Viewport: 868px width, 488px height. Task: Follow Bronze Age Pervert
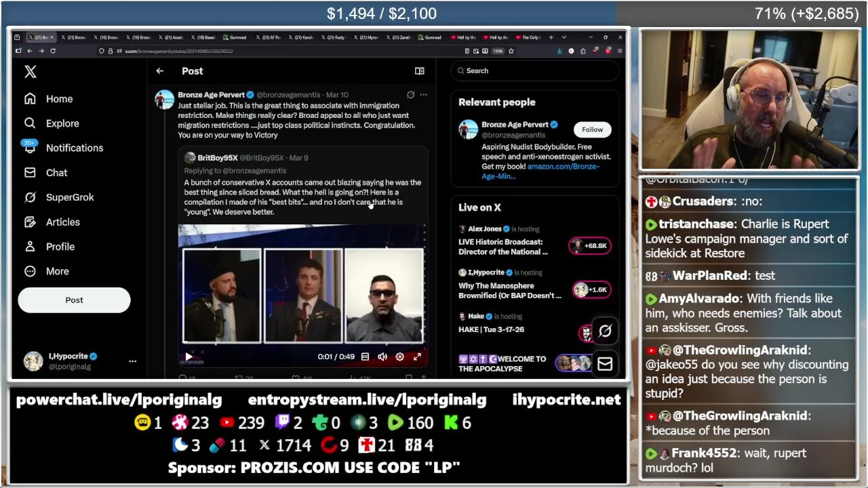coord(592,129)
